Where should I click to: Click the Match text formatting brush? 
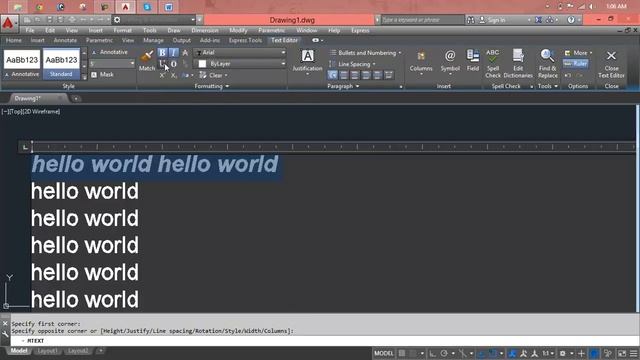(x=147, y=60)
